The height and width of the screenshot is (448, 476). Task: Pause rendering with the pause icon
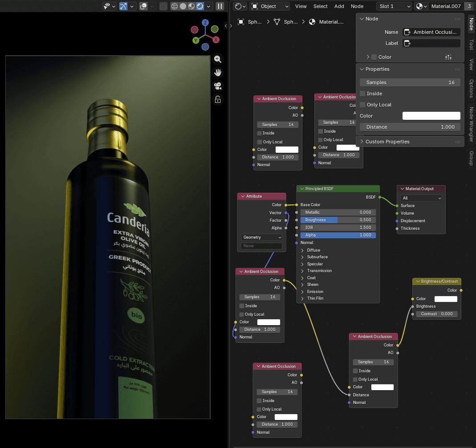[x=220, y=6]
